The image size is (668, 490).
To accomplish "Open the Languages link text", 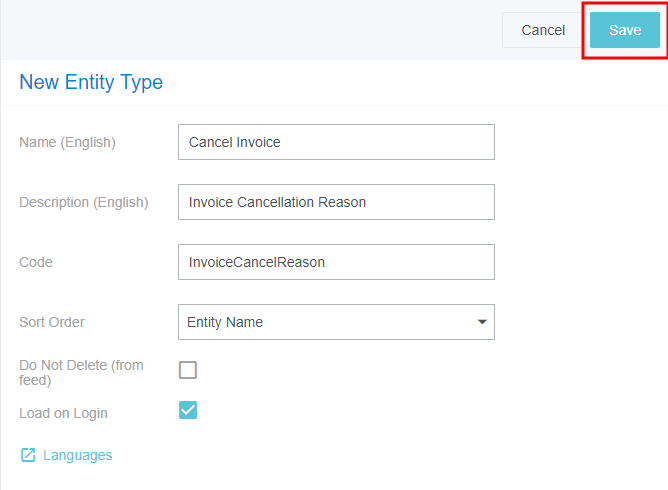I will click(x=77, y=455).
